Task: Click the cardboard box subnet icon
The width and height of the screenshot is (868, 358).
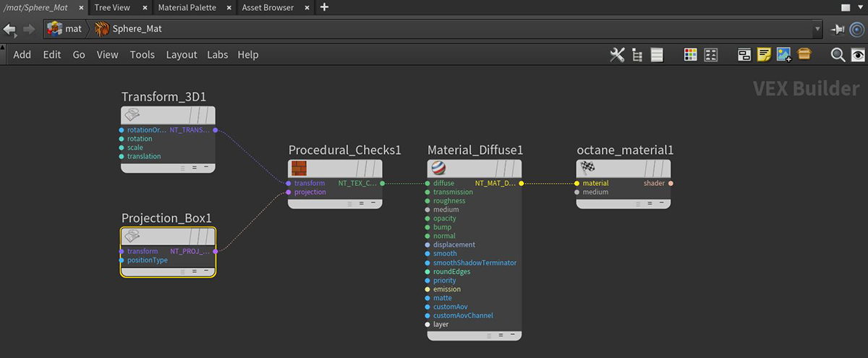Action: pyautogui.click(x=804, y=55)
